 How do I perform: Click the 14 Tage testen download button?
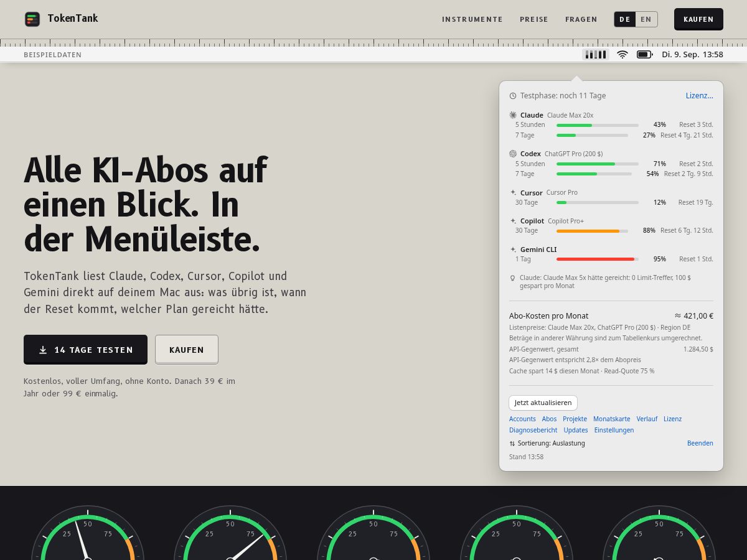click(x=85, y=350)
